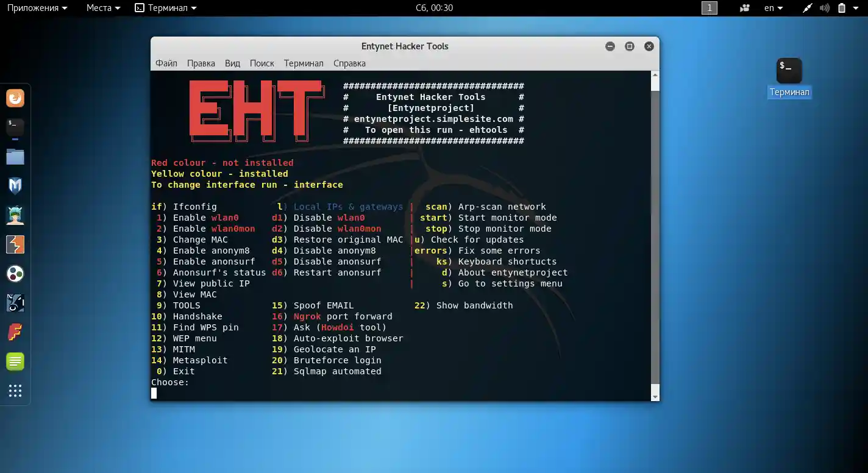This screenshot has height=473, width=868.
Task: Click the 'Go to settings menu' option
Action: tap(510, 283)
